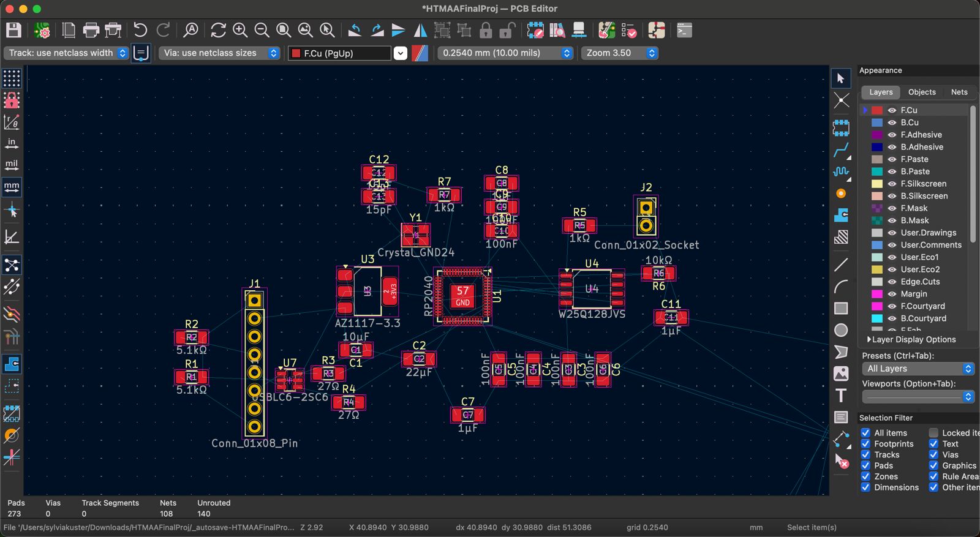980x537 pixels.
Task: Select the Draw Line tool
Action: [x=841, y=265]
